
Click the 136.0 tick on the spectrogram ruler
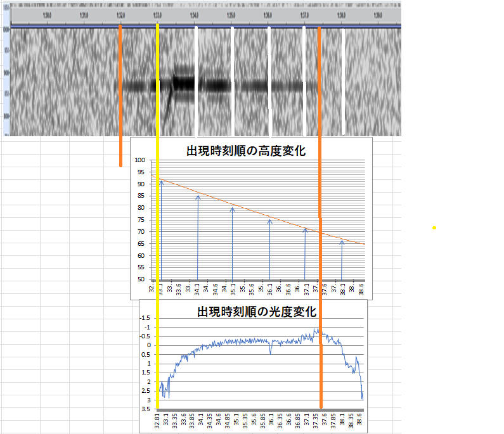268,15
